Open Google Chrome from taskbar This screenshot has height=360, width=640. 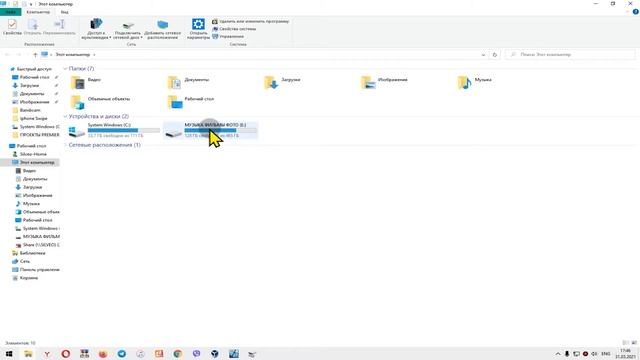coord(178,354)
